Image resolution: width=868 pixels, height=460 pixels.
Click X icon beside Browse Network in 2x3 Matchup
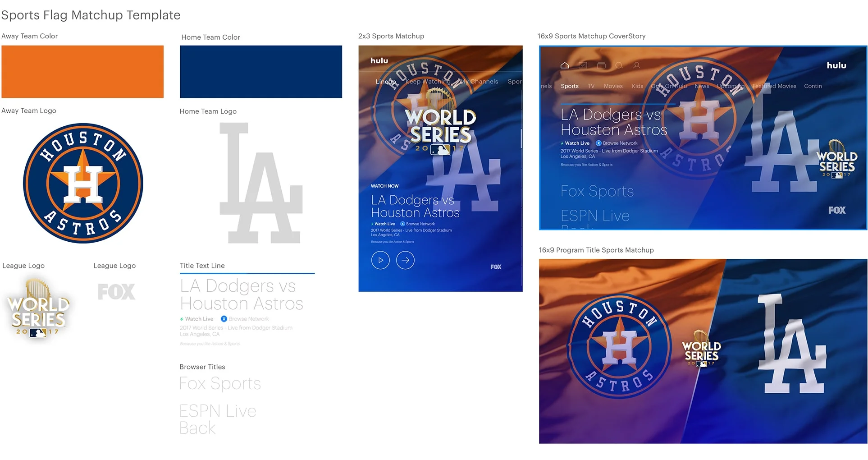click(402, 224)
